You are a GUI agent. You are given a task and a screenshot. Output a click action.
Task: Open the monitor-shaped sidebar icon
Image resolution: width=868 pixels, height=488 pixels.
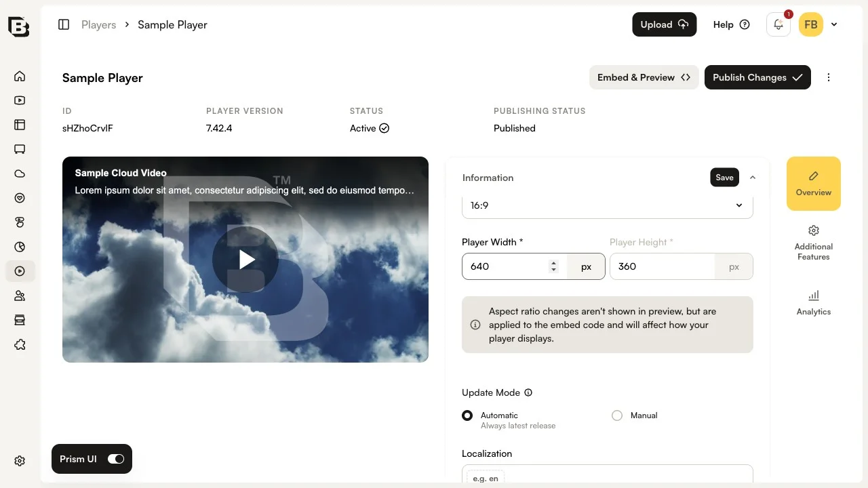pos(20,149)
